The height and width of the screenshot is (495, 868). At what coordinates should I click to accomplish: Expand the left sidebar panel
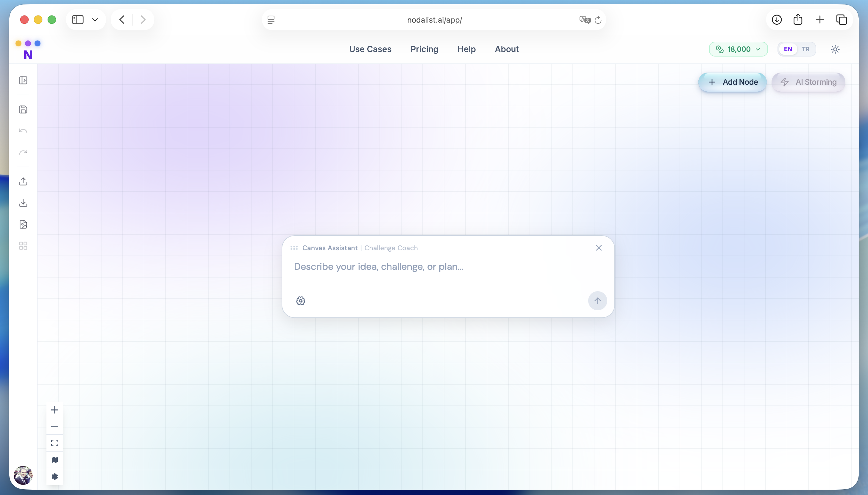(x=23, y=80)
